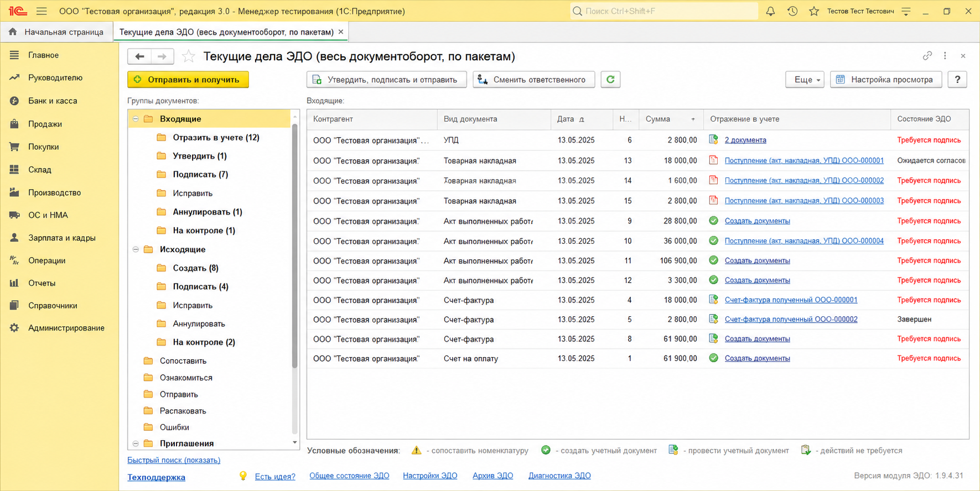
Task: Open the Продажи section in sidebar
Action: pos(45,124)
